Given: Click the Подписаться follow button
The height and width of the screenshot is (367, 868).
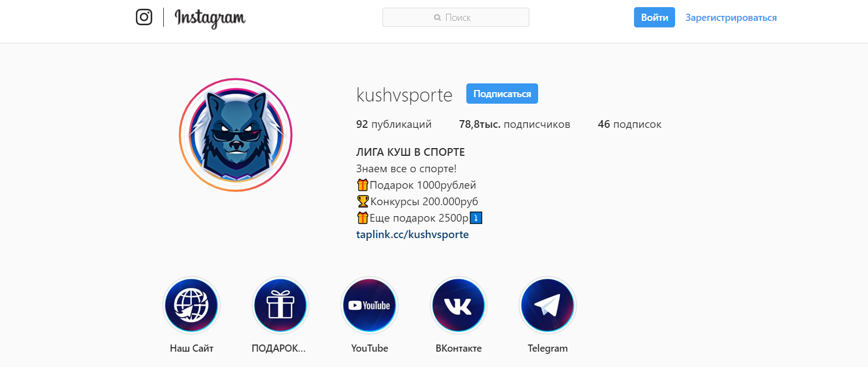Looking at the screenshot, I should (502, 94).
